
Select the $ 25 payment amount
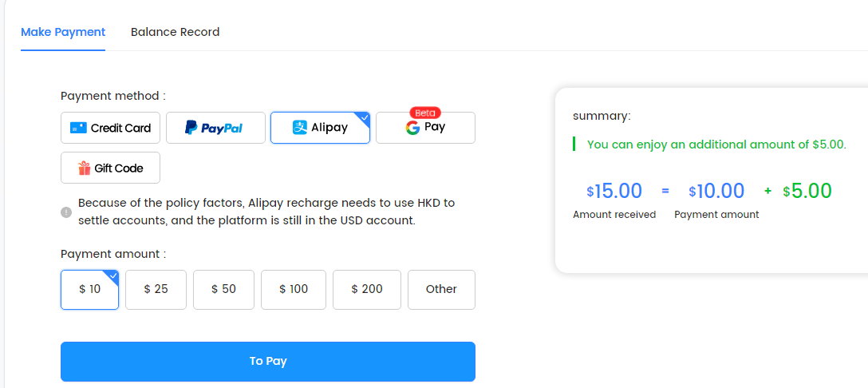tap(156, 289)
